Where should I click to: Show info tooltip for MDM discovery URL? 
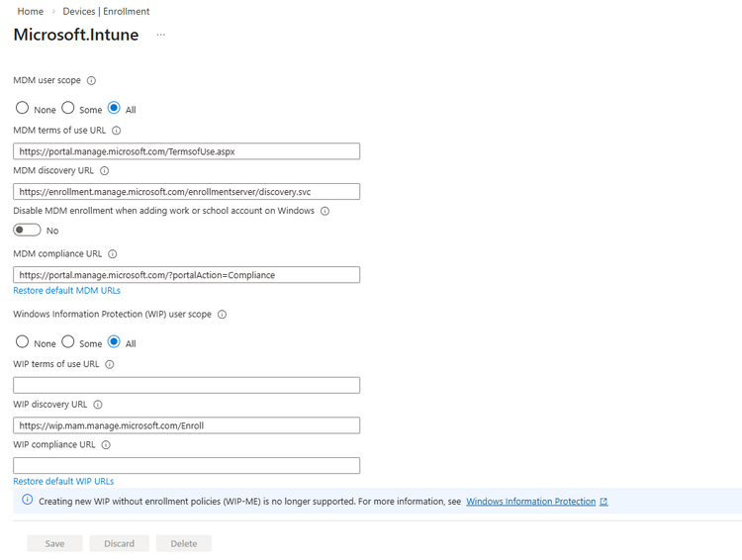105,171
